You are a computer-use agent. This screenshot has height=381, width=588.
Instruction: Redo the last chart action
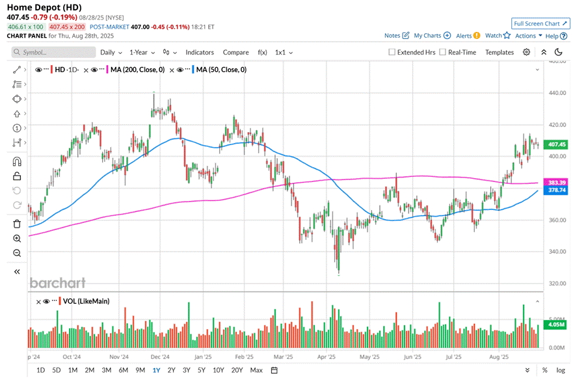pyautogui.click(x=17, y=205)
